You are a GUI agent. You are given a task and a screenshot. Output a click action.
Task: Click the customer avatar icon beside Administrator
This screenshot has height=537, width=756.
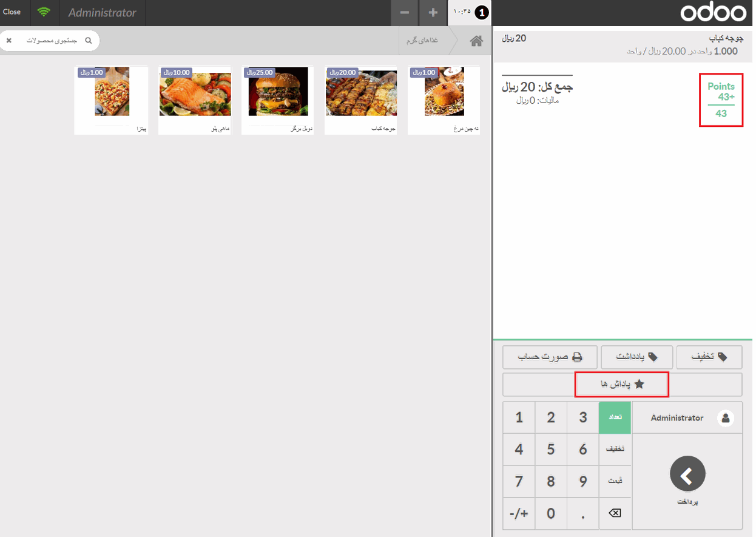tap(726, 417)
